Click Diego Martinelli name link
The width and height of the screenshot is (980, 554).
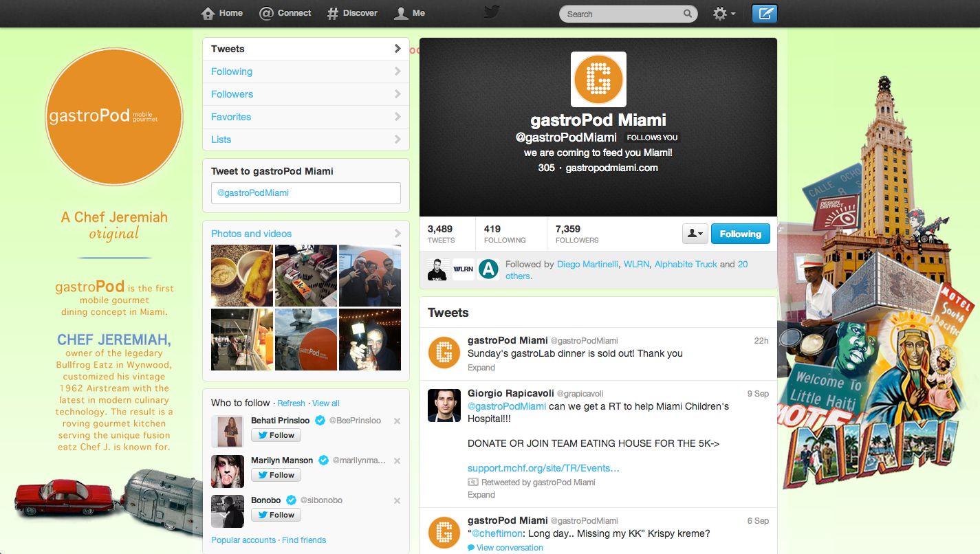[588, 264]
